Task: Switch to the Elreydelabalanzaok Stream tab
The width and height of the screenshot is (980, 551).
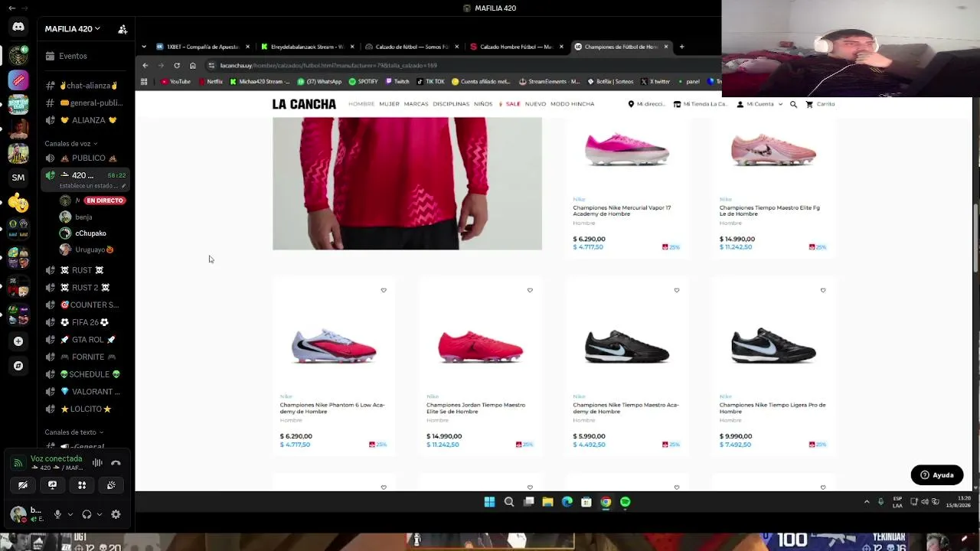Action: click(308, 47)
